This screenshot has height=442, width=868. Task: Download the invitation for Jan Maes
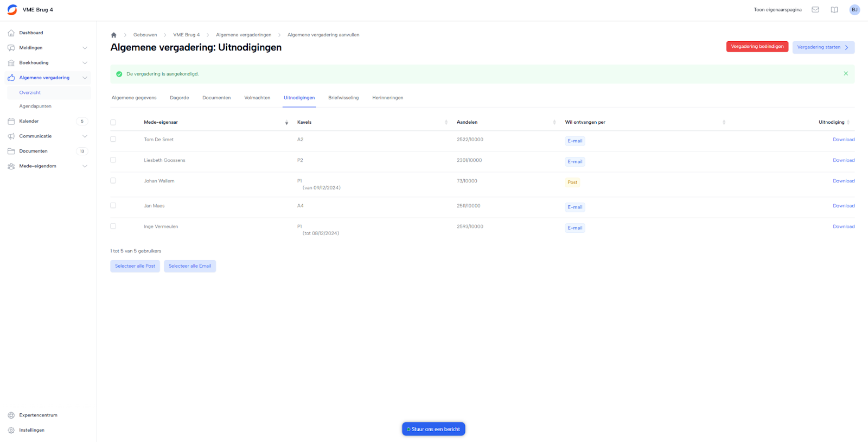click(x=843, y=206)
